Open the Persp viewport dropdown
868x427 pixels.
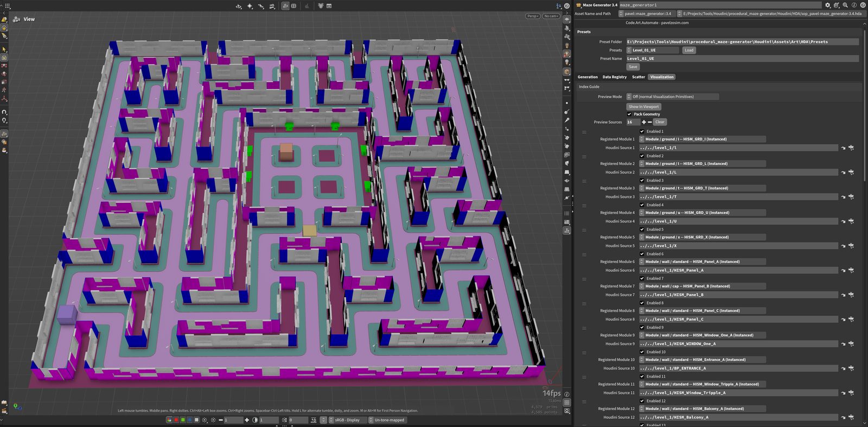[x=533, y=16]
